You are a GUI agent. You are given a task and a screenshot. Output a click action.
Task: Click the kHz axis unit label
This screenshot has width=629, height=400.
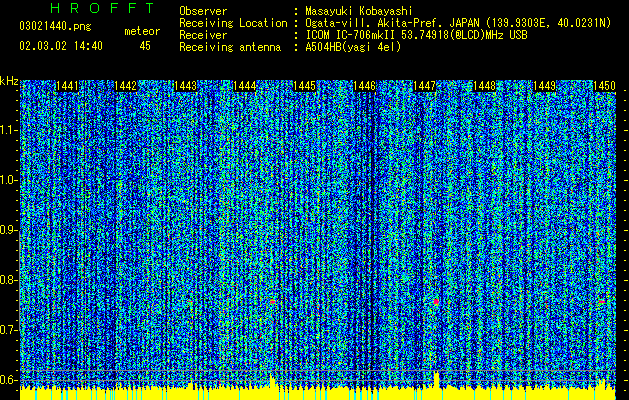[9, 81]
